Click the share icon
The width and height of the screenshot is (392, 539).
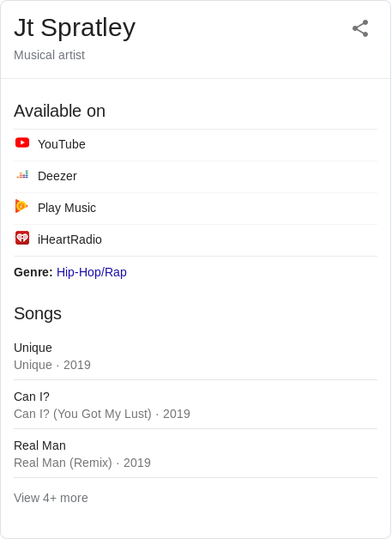(360, 28)
